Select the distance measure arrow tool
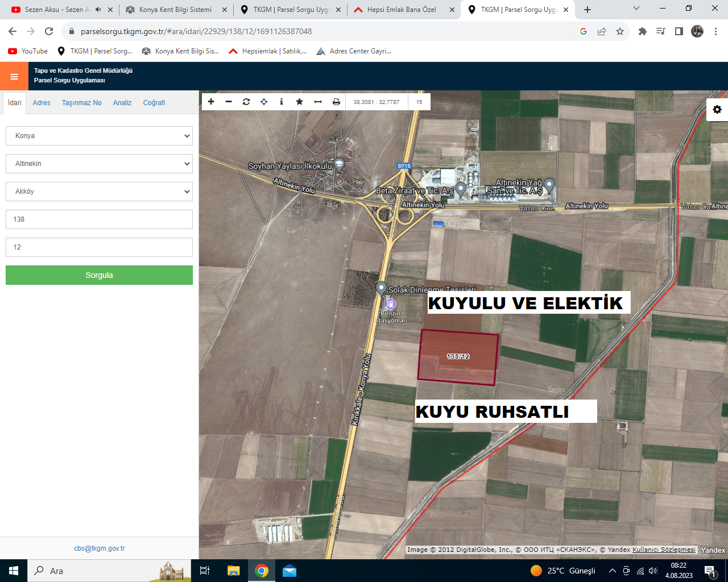This screenshot has height=582, width=728. click(318, 102)
